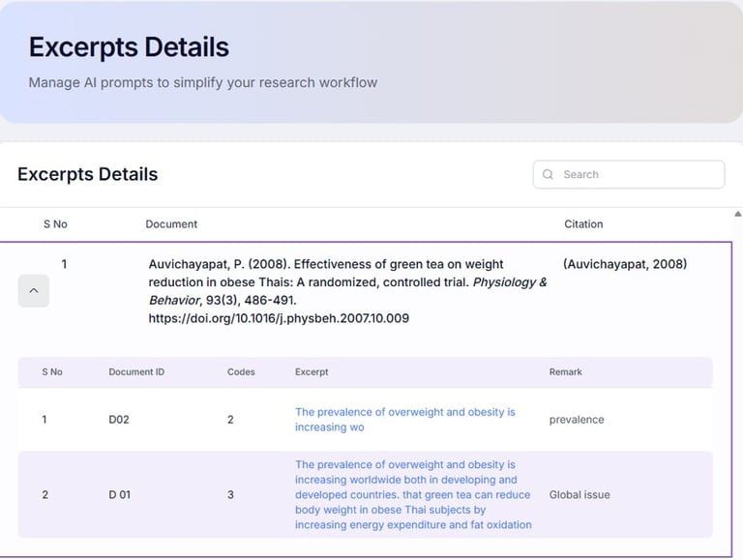Screen dimensions: 743x560
Task: Click the Document column header
Action: point(171,224)
